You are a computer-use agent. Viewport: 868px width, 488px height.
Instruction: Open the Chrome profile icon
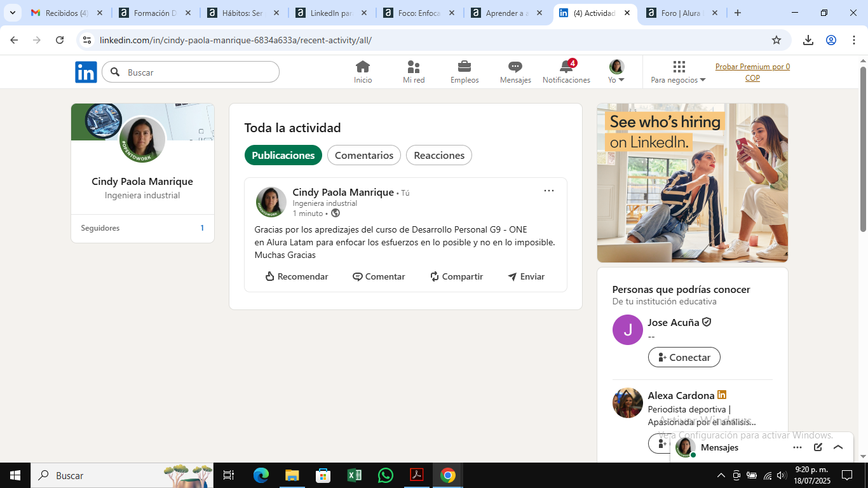pos(831,40)
